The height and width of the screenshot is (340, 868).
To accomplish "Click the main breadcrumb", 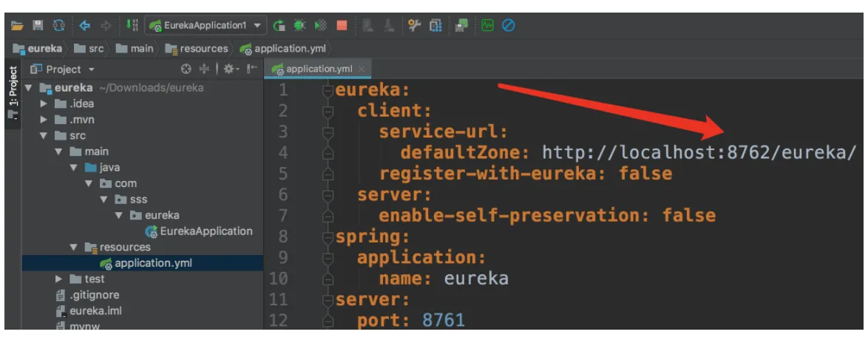I will coord(135,49).
